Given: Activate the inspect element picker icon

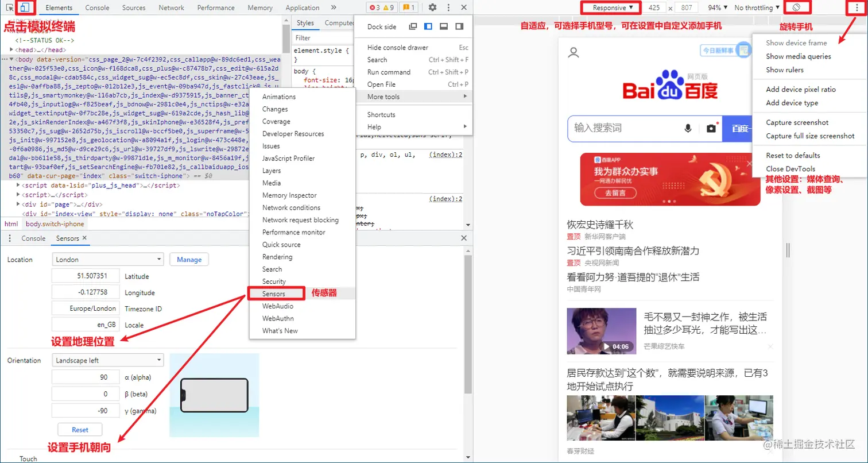Looking at the screenshot, I should (x=10, y=7).
